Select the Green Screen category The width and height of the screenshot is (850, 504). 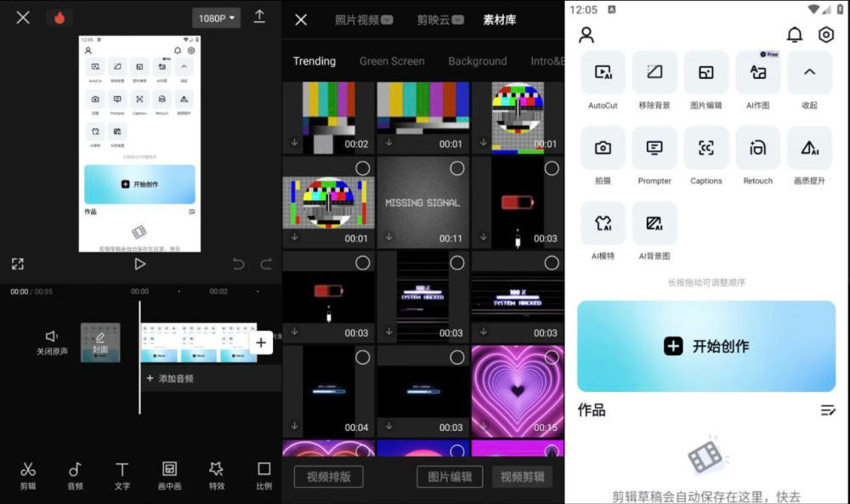[x=392, y=61]
